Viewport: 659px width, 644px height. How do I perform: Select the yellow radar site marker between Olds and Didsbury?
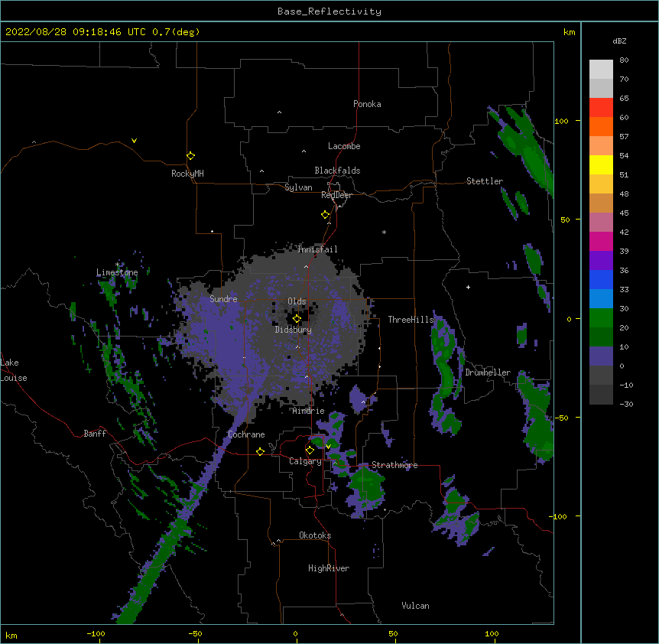click(x=297, y=319)
